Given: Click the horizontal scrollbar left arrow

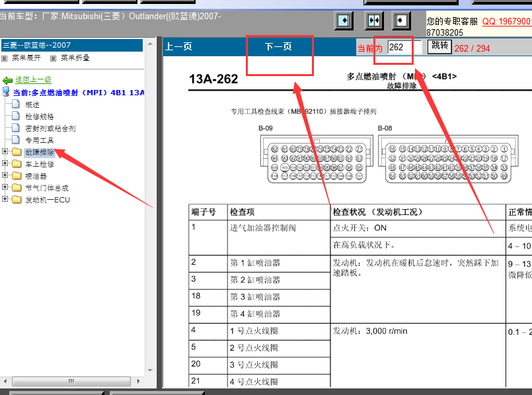Looking at the screenshot, I should pos(5,381).
